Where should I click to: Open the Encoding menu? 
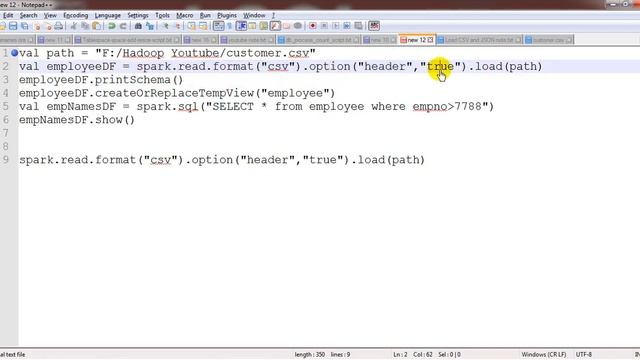[x=76, y=16]
